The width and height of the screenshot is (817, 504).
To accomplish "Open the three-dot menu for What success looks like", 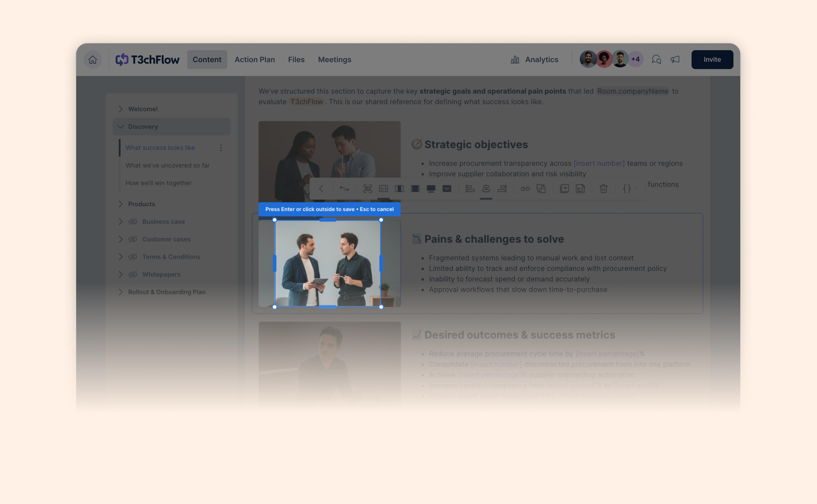I will (x=221, y=148).
